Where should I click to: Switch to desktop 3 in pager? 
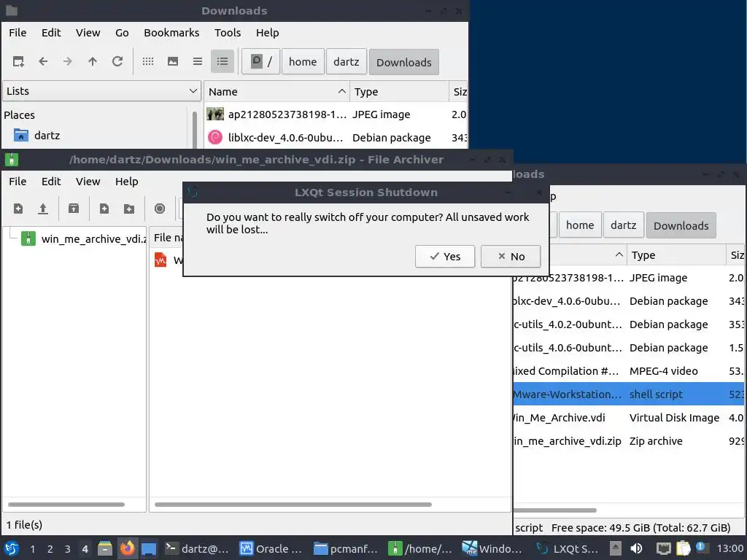pos(67,549)
